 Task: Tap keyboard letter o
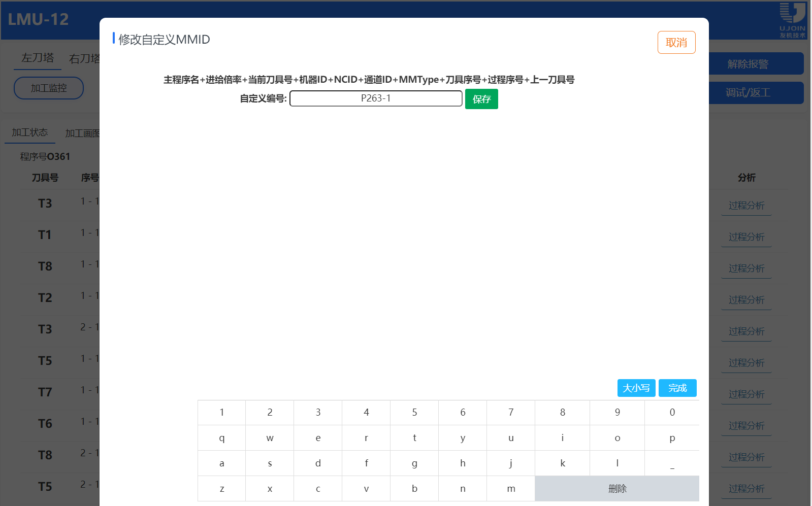coord(618,438)
